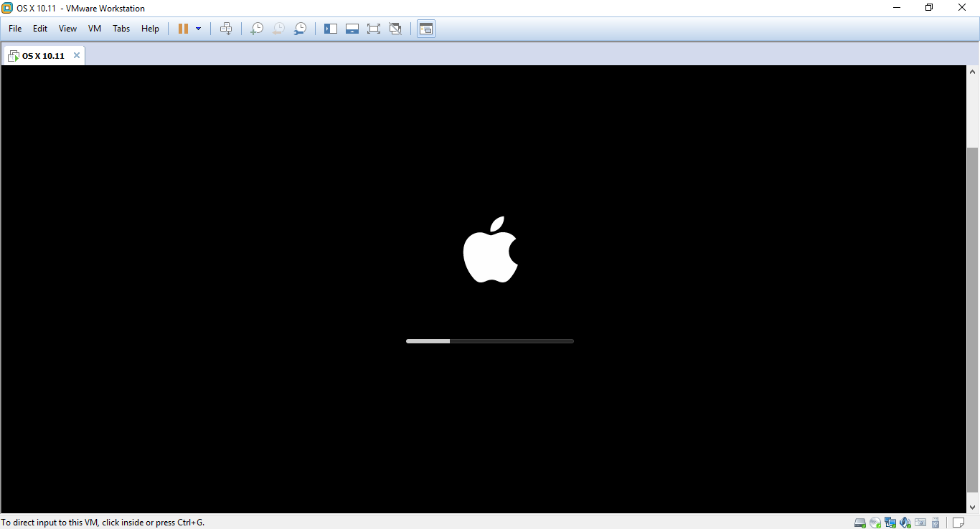Click the CD/DVD drive status icon

click(x=875, y=523)
